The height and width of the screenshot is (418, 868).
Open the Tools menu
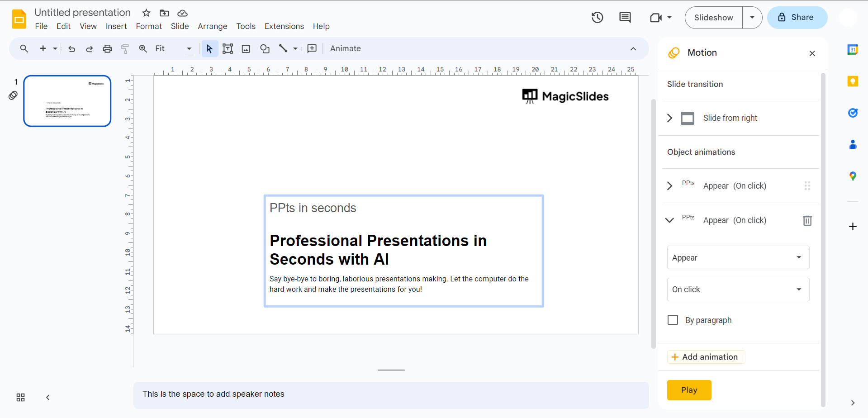tap(246, 26)
